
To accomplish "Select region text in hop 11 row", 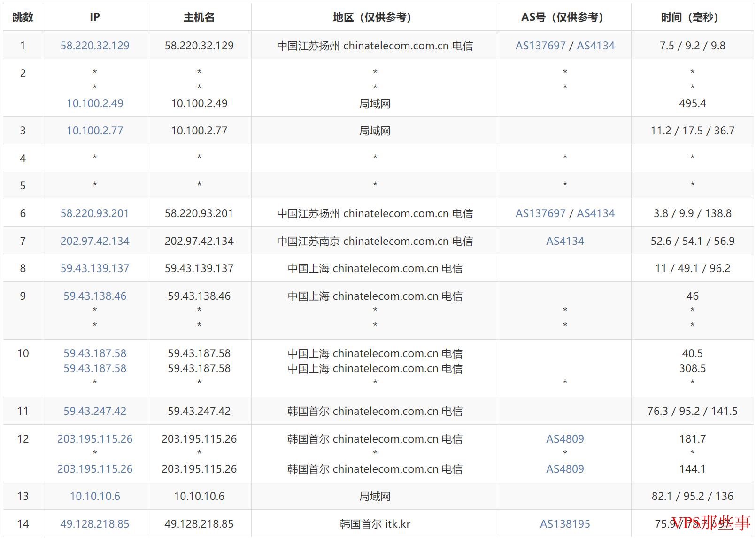I will (375, 411).
